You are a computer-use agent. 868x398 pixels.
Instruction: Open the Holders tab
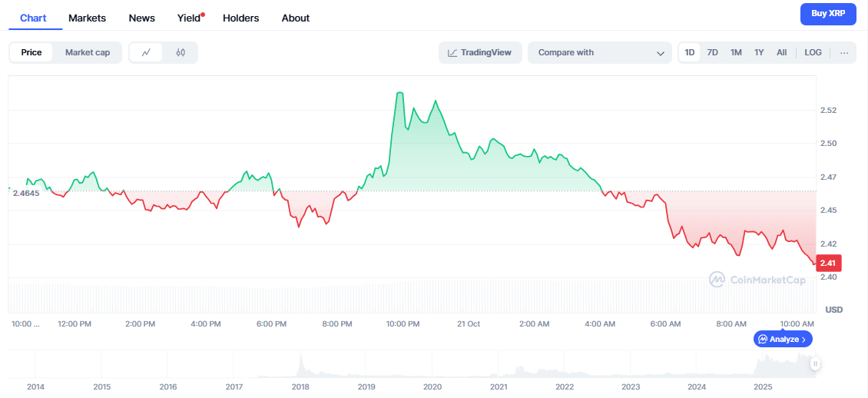click(240, 18)
